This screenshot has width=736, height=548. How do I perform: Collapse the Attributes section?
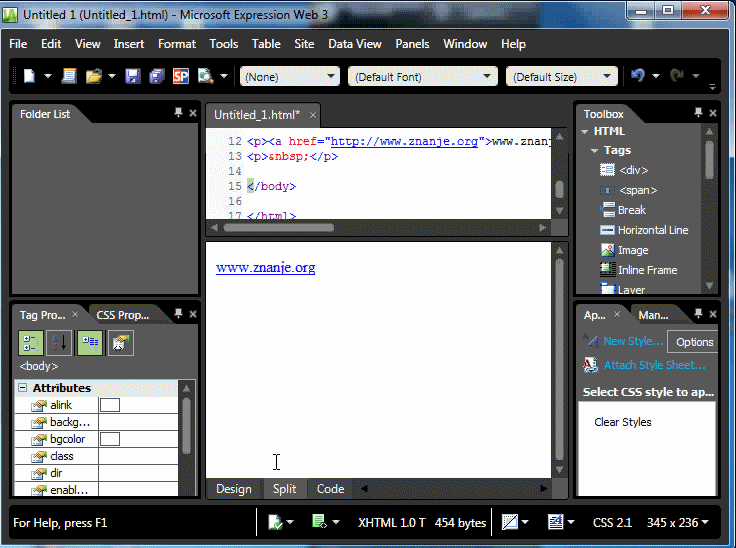[22, 388]
